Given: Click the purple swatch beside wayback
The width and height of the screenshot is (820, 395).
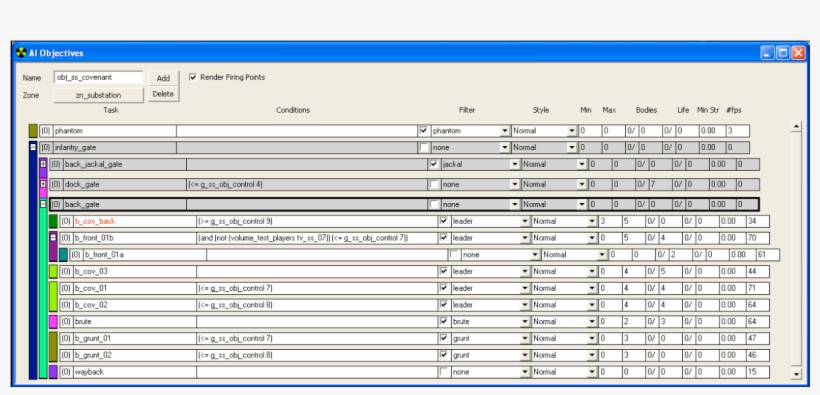Looking at the screenshot, I should [53, 372].
